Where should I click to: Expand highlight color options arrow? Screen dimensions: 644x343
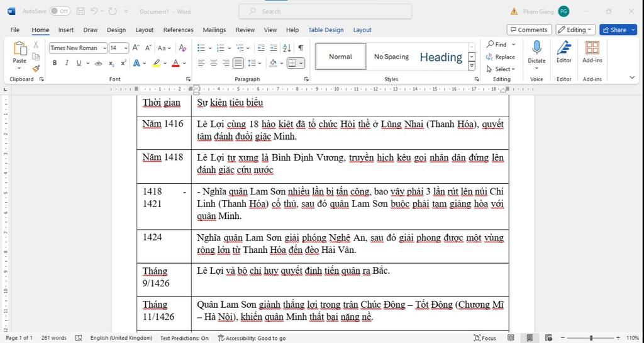(x=165, y=64)
